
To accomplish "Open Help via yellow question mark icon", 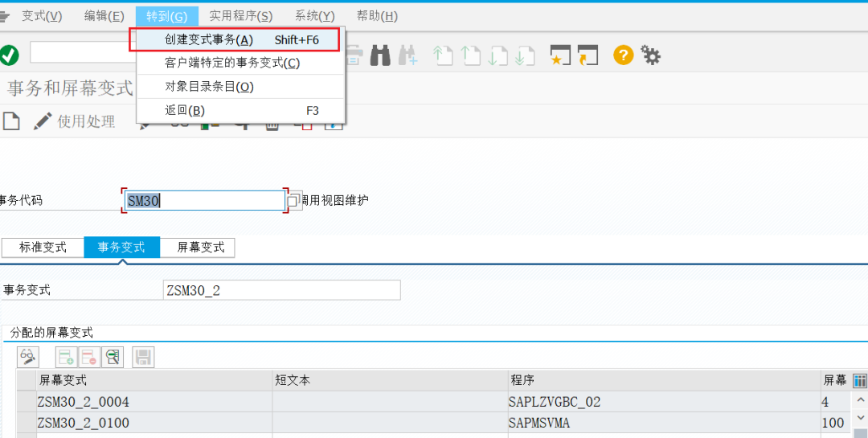I will tap(624, 55).
